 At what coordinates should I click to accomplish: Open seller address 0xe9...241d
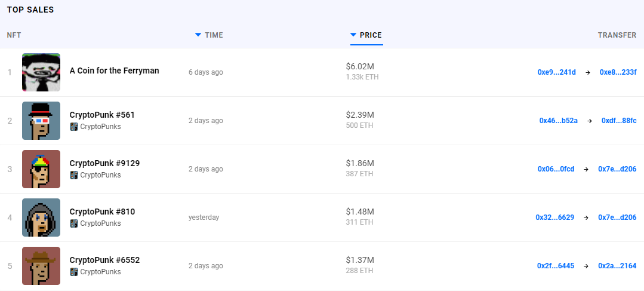click(x=556, y=72)
